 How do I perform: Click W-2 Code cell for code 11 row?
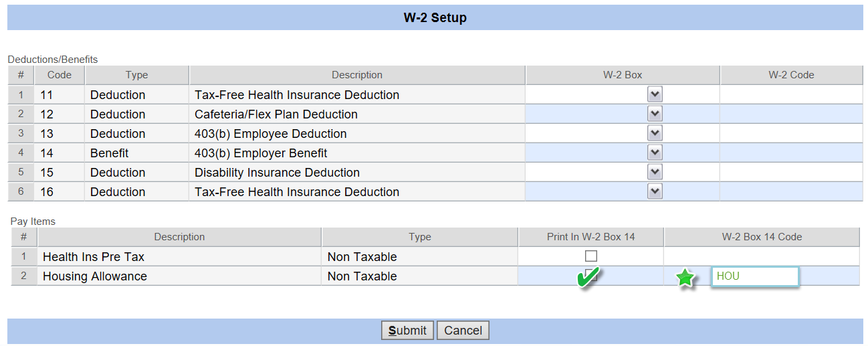tap(791, 94)
